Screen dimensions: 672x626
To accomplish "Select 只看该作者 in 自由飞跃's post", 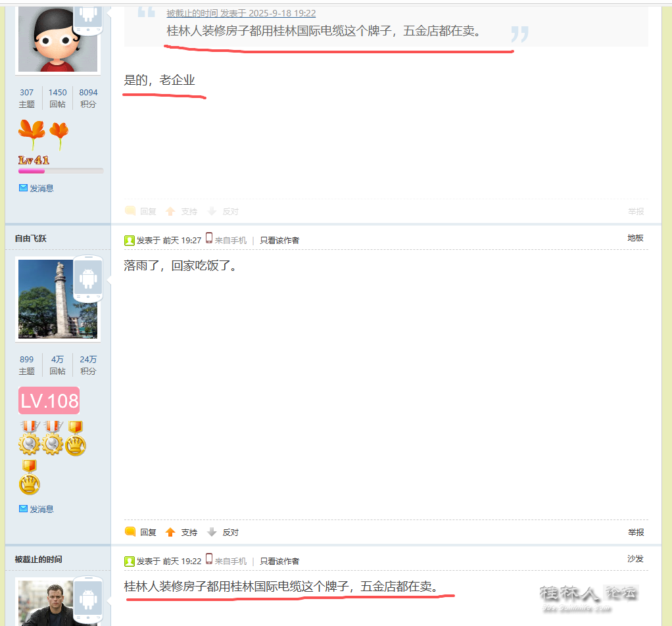I will (279, 241).
